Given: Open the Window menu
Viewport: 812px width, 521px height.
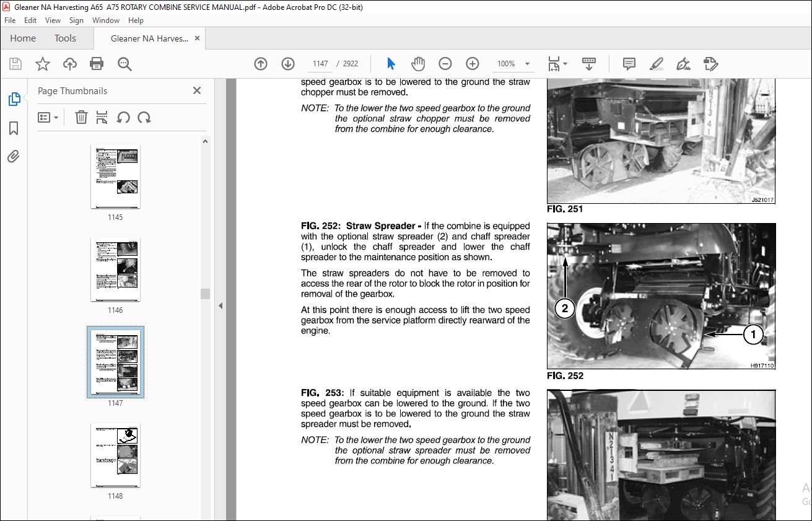Looking at the screenshot, I should 106,20.
